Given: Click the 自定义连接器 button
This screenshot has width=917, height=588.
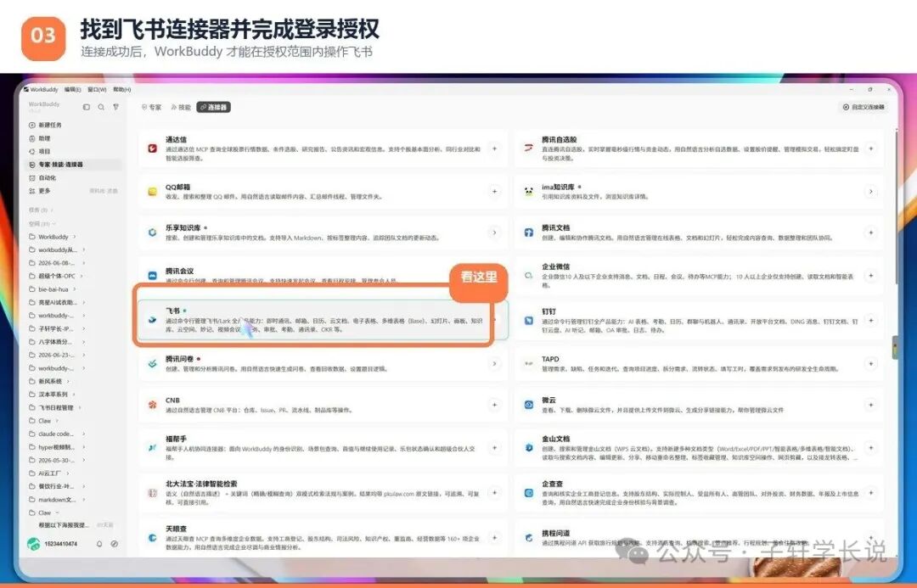Looking at the screenshot, I should (864, 107).
